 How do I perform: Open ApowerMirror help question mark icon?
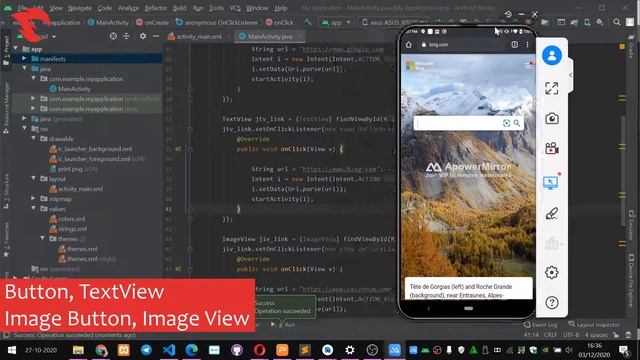(552, 303)
